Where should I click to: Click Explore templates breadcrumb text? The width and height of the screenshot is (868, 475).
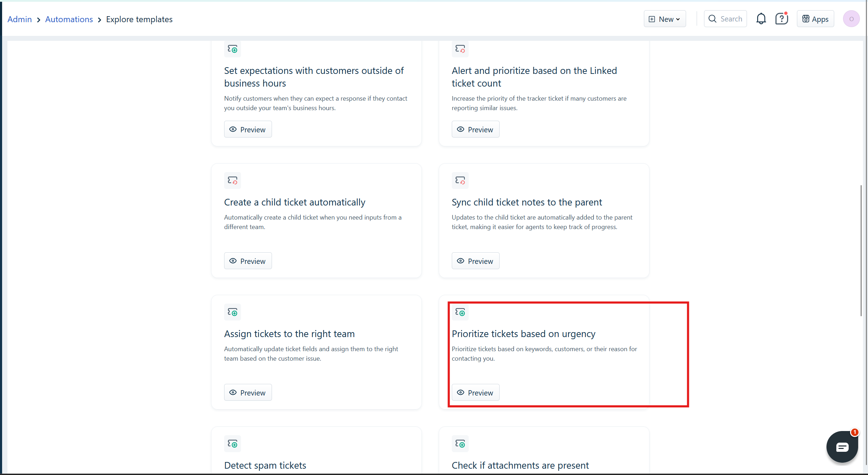(139, 19)
